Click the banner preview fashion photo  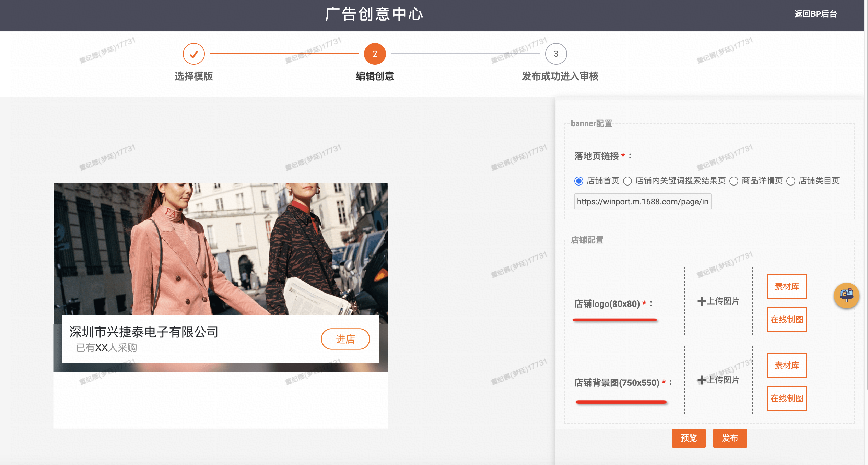(x=221, y=249)
